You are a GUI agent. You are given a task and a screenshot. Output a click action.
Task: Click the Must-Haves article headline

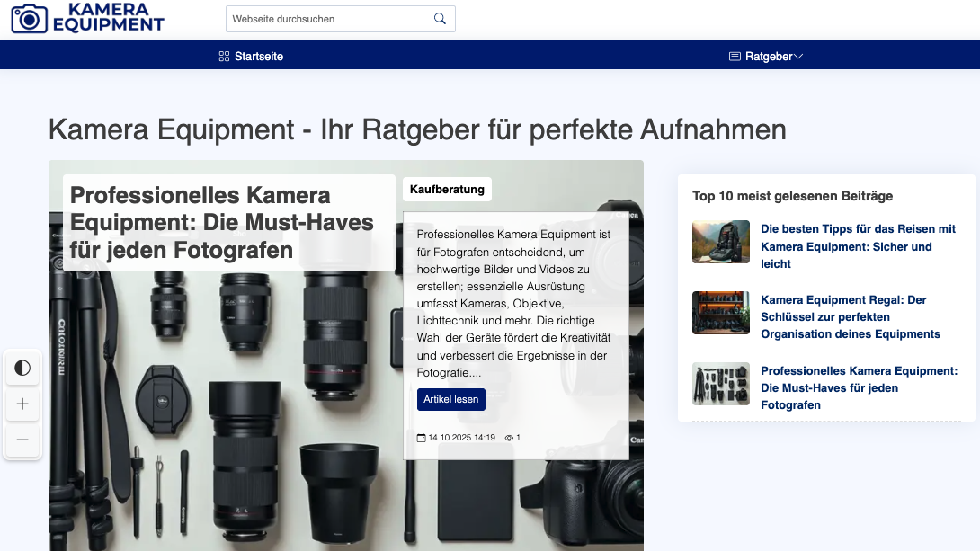pyautogui.click(x=221, y=223)
